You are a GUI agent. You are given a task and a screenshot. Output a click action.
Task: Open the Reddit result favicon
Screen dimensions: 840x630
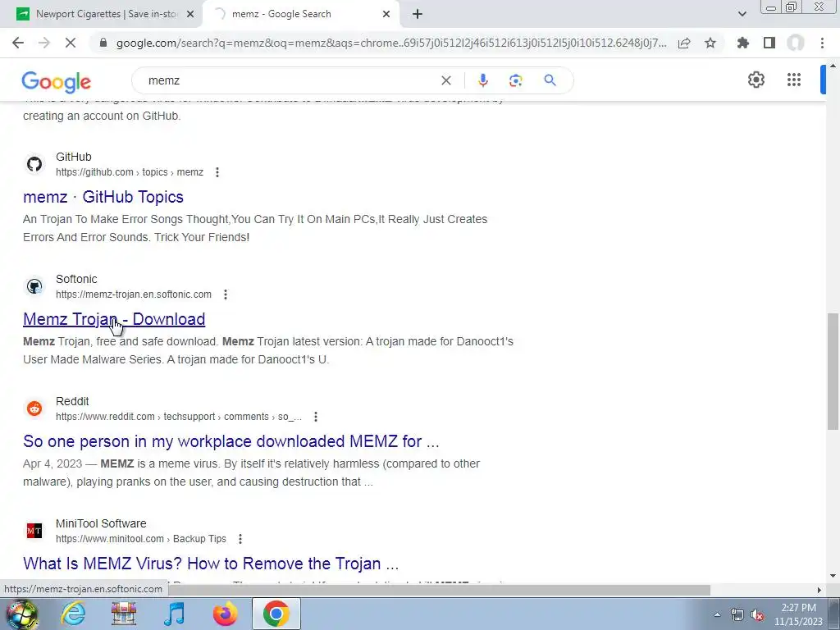(34, 409)
